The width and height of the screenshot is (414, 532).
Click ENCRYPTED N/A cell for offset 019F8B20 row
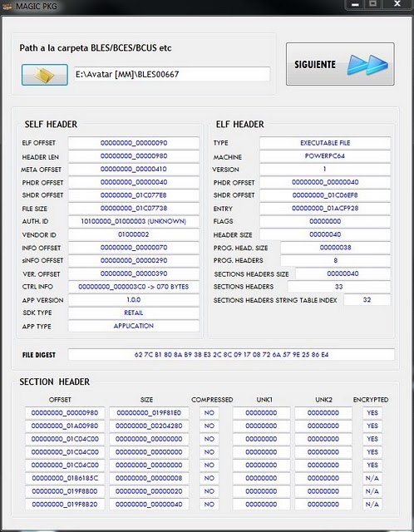[372, 505]
